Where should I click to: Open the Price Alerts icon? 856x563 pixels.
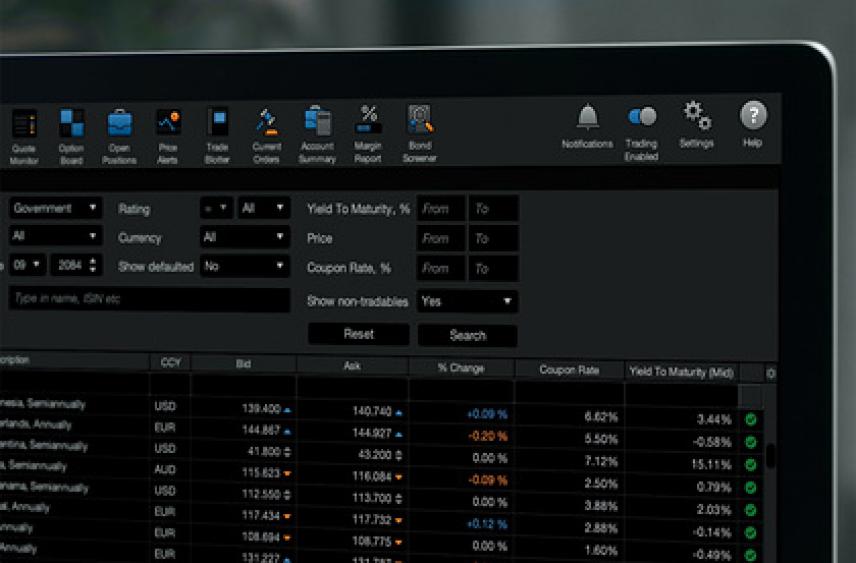[168, 123]
